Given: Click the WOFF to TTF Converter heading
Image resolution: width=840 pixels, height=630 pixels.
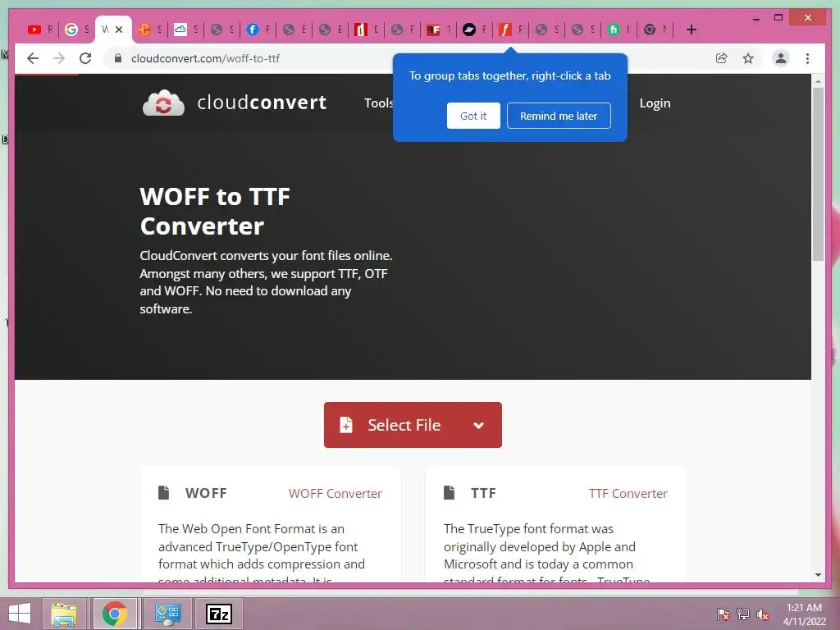Looking at the screenshot, I should click(x=215, y=211).
